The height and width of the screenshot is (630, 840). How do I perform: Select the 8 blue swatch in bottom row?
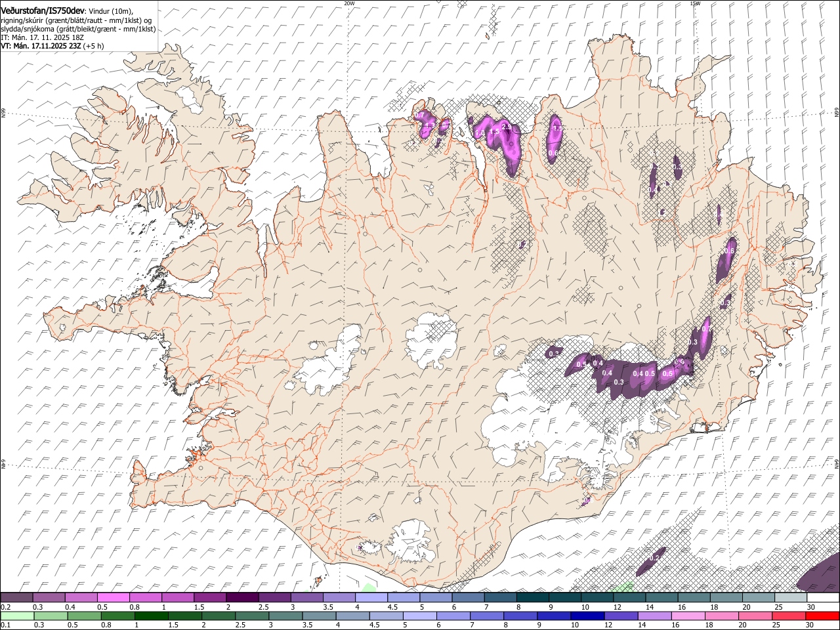(x=520, y=616)
